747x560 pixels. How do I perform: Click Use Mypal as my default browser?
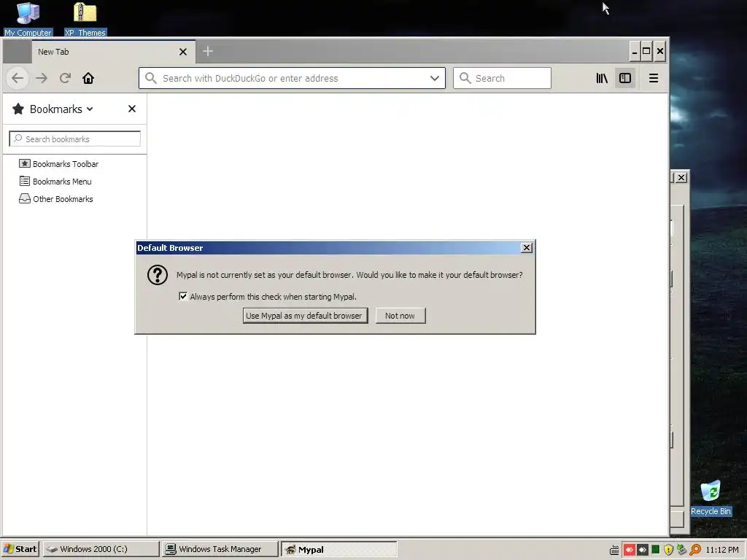point(306,316)
